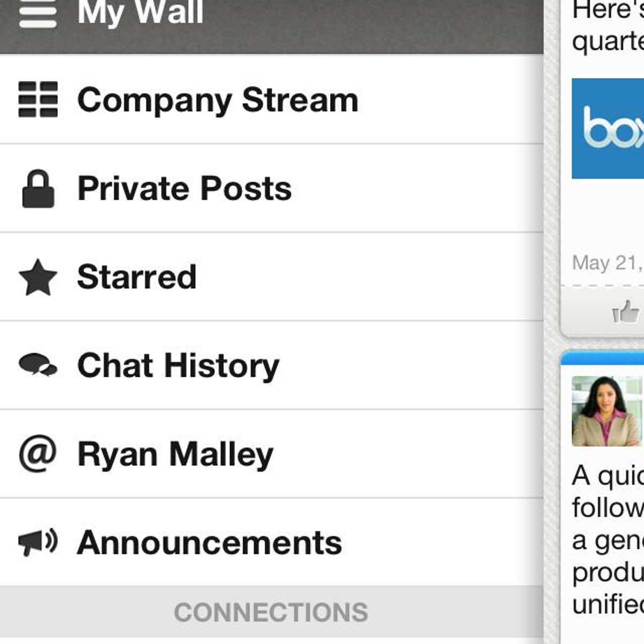Open the Announcements menu entry
This screenshot has width=644, height=644.
(x=272, y=543)
